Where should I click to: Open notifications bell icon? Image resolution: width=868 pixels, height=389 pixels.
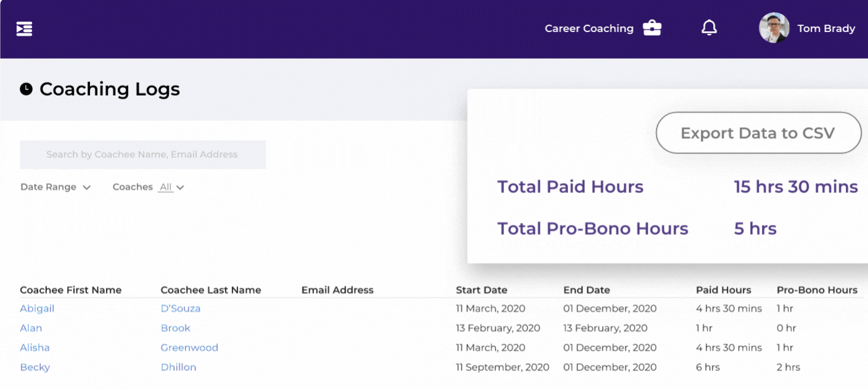(x=709, y=28)
